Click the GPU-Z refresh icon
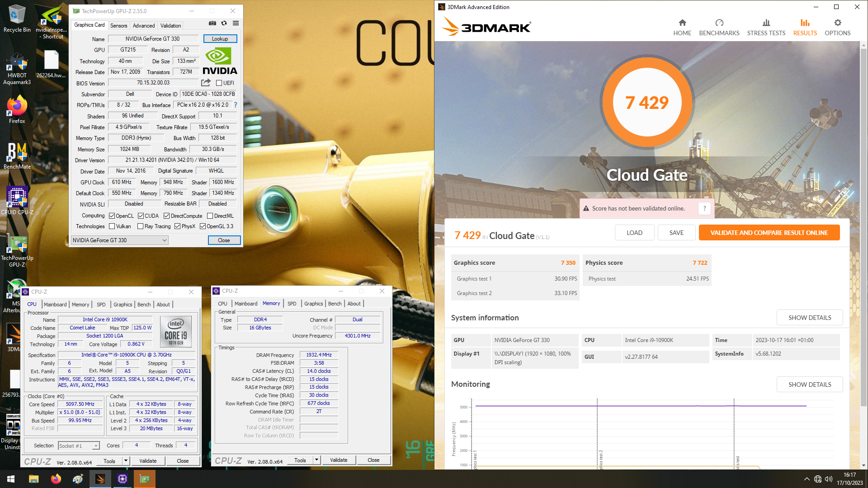The height and width of the screenshot is (488, 868). [x=224, y=23]
